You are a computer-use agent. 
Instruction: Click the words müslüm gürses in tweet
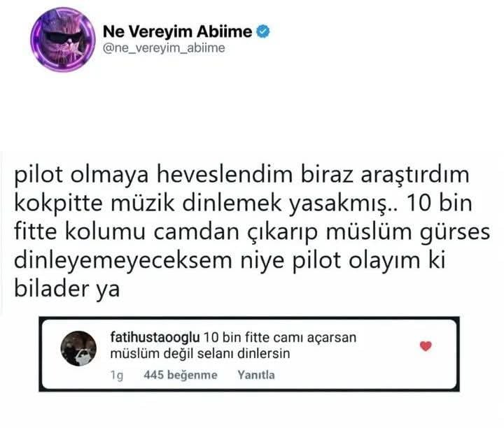pos(408,232)
